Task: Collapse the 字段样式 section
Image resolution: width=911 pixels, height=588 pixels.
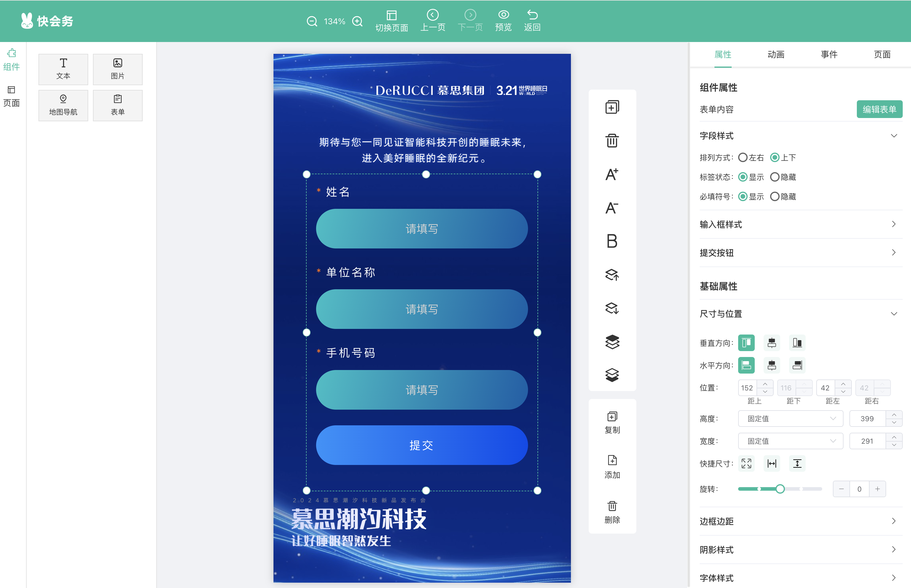Action: (x=894, y=135)
